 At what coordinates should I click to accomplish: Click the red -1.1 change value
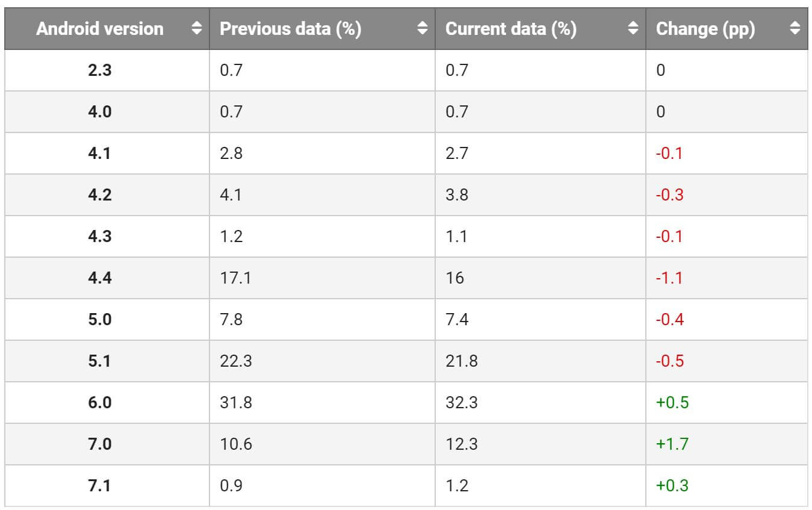coord(669,278)
